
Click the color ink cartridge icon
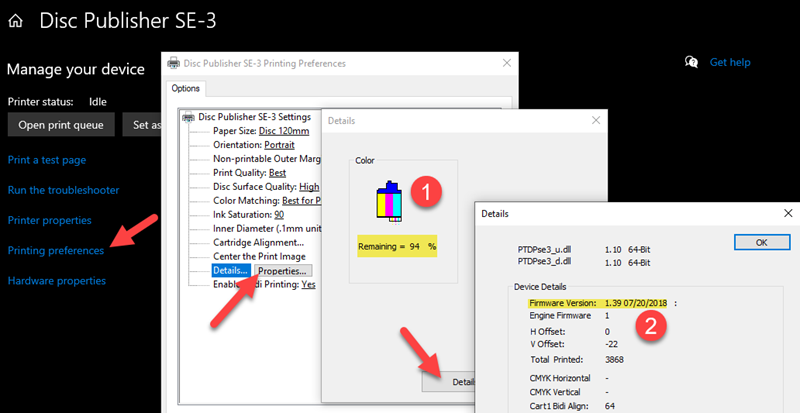pos(389,202)
